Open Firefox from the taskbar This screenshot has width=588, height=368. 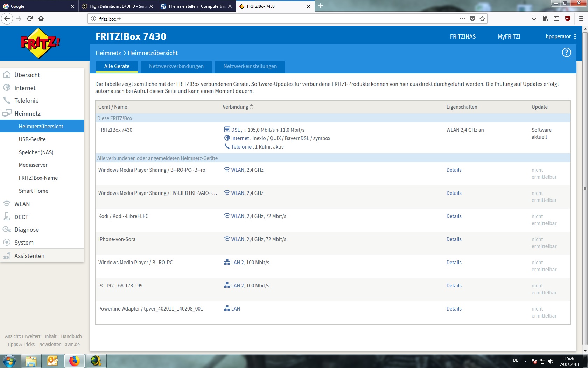coord(74,361)
